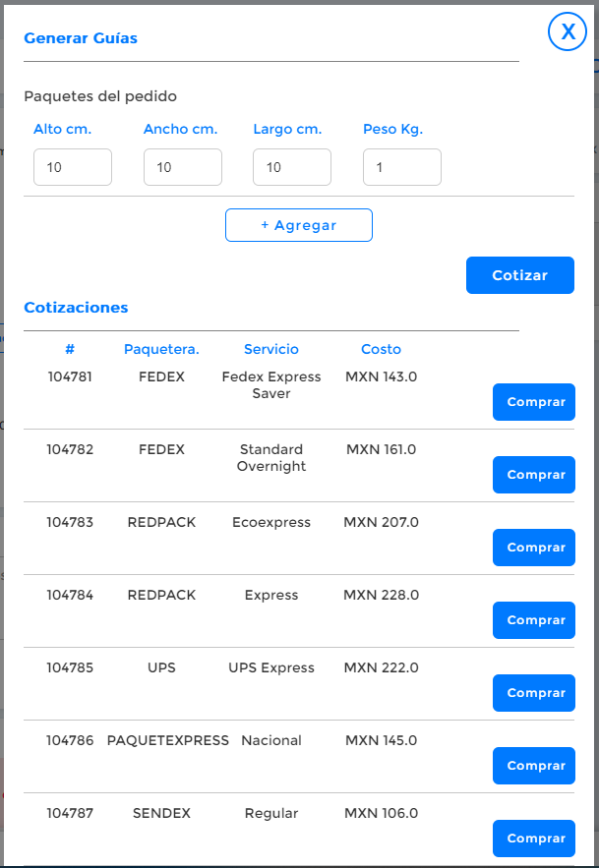
Task: Select quote number 104781
Action: tap(70, 376)
